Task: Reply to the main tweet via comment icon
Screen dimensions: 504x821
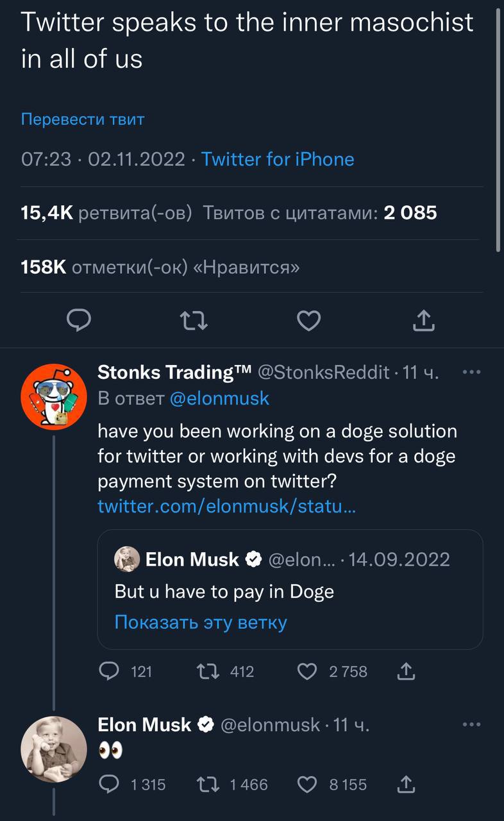Action: (x=79, y=320)
